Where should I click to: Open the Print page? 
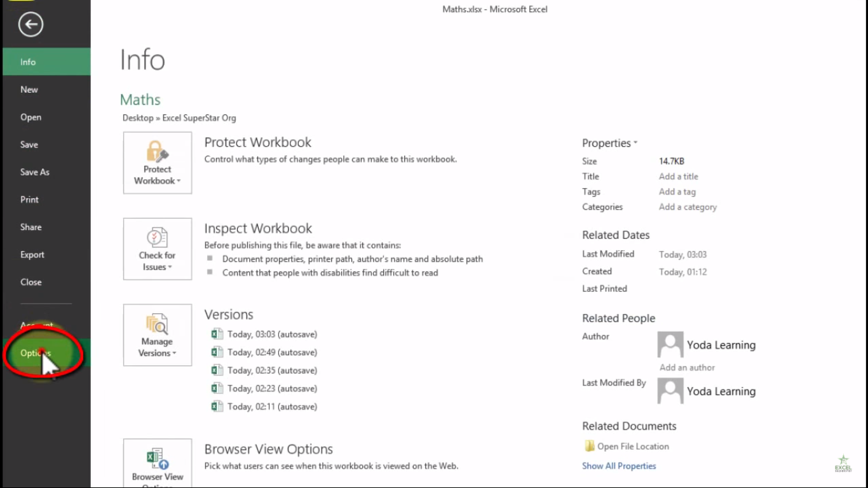[46, 200]
